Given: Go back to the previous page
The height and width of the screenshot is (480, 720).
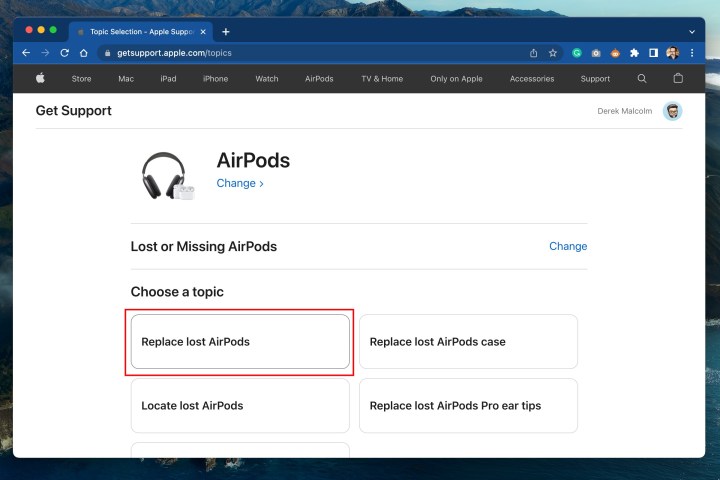Looking at the screenshot, I should pyautogui.click(x=26, y=53).
